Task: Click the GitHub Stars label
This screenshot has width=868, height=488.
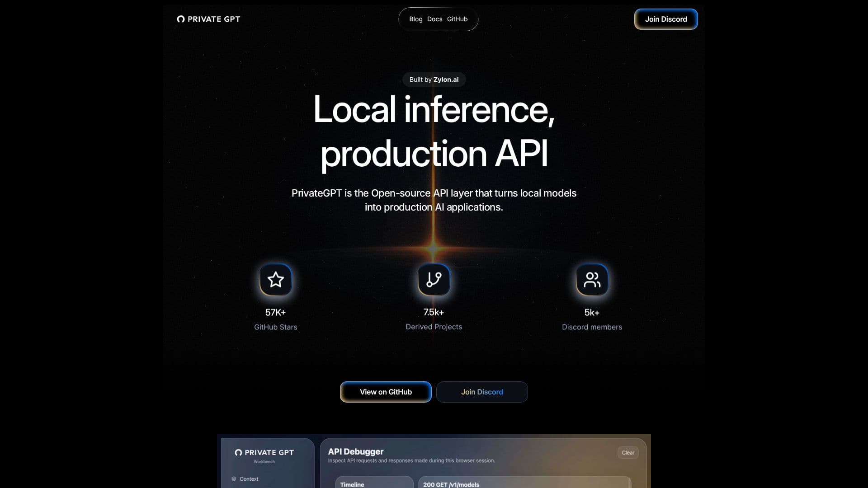Action: [x=276, y=327]
